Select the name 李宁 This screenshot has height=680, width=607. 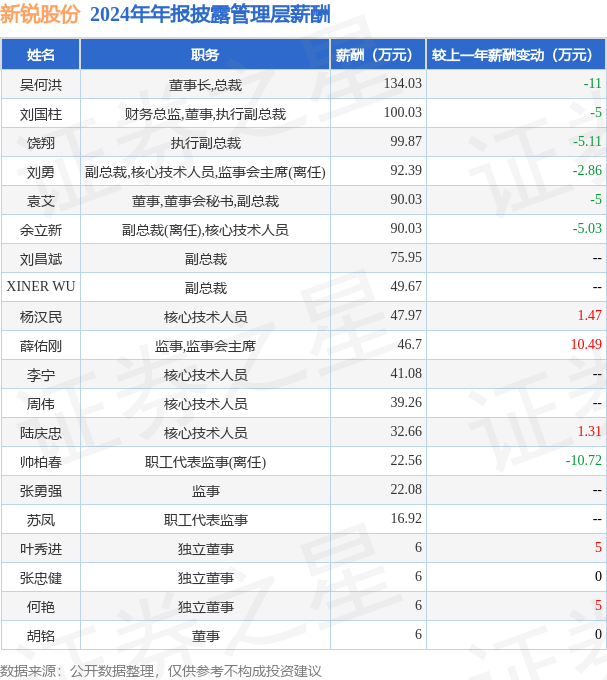tap(41, 375)
